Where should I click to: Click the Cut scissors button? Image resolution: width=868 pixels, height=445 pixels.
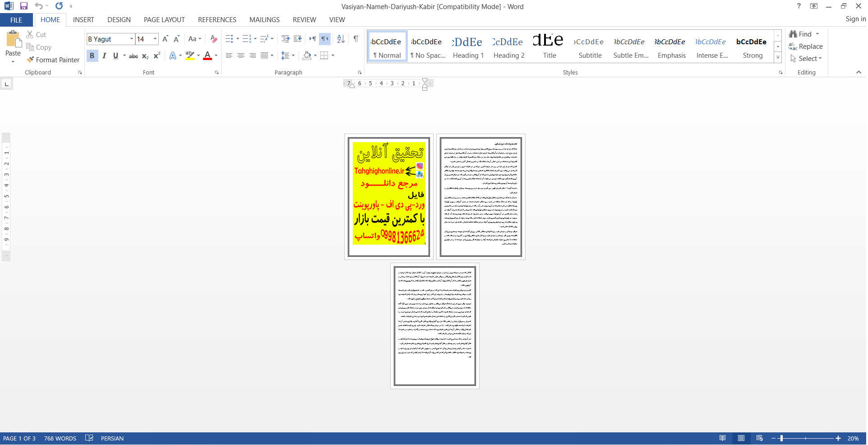36,34
